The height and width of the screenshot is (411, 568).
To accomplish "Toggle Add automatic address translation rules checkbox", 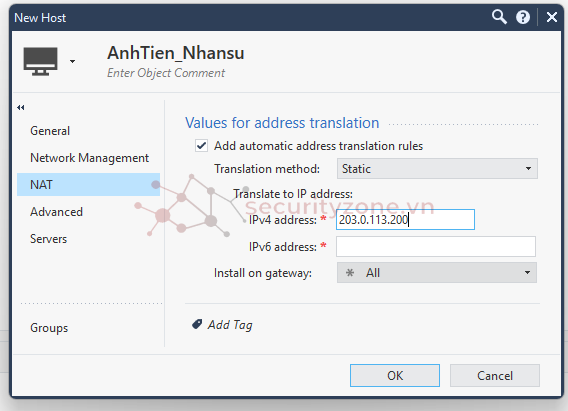I will coord(201,146).
